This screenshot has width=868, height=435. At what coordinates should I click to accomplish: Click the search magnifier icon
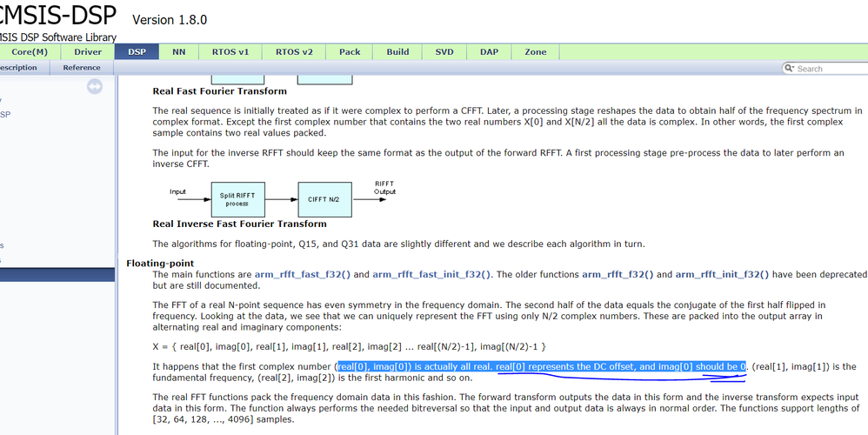(789, 69)
